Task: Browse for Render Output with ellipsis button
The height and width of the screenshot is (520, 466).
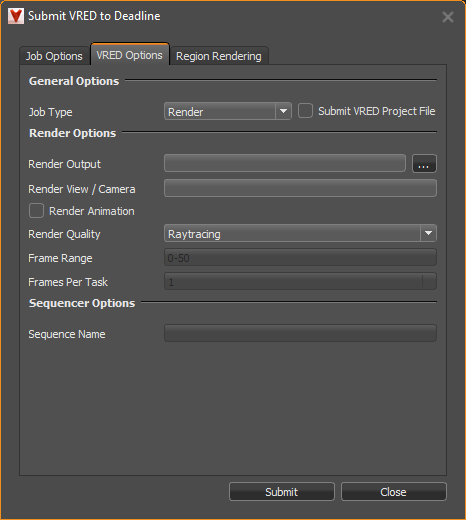Action: 424,164
